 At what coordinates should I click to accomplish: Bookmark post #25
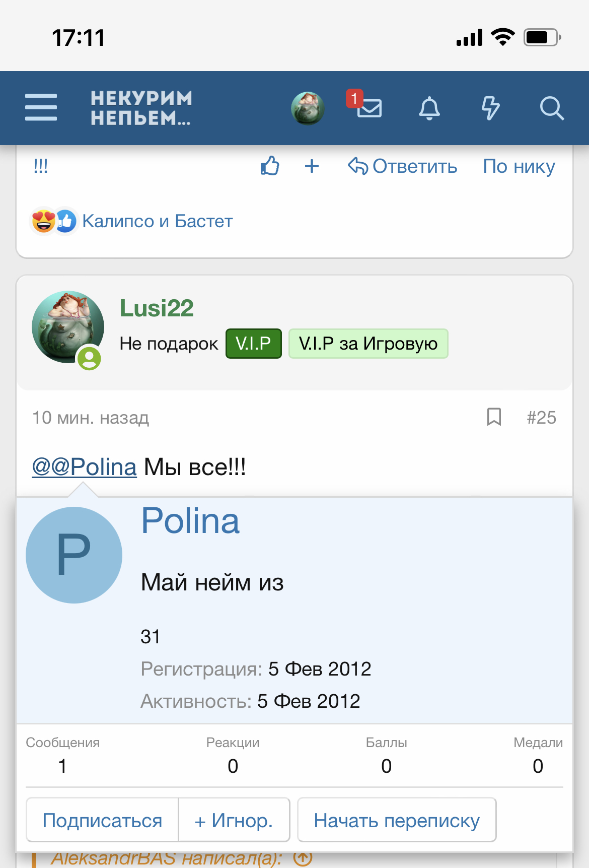tap(494, 417)
